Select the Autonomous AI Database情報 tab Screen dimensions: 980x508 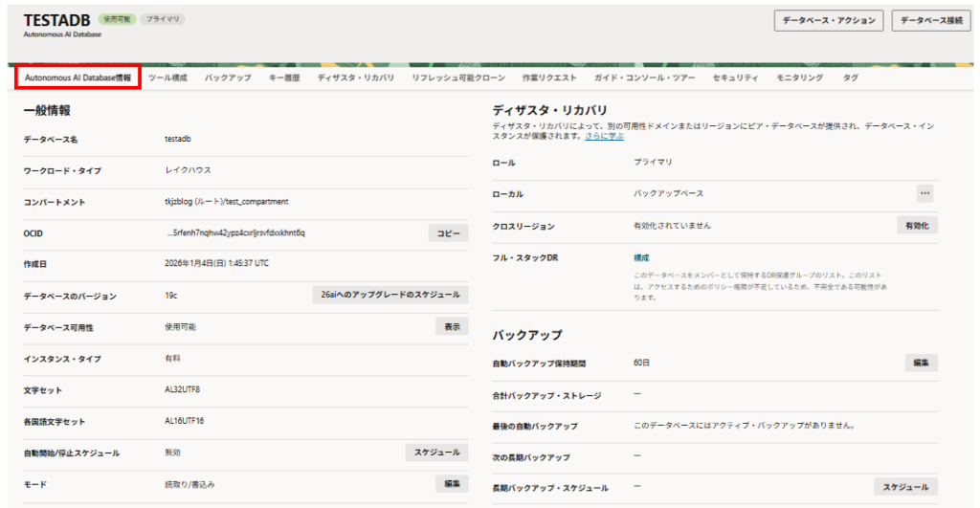(x=78, y=77)
